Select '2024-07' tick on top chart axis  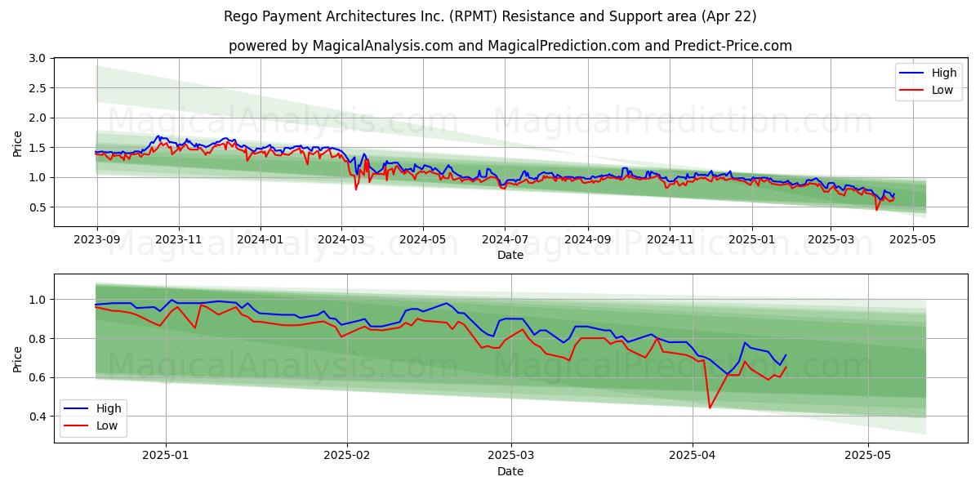coord(505,241)
